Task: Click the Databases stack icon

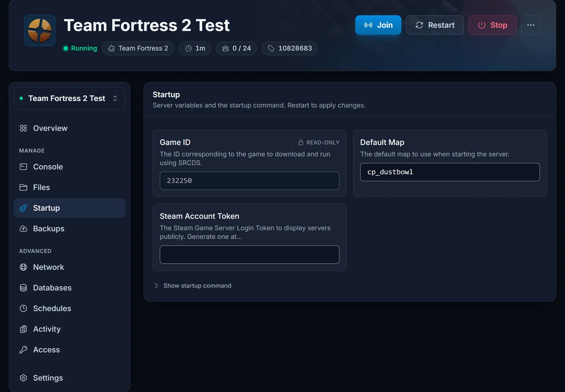Action: click(23, 288)
